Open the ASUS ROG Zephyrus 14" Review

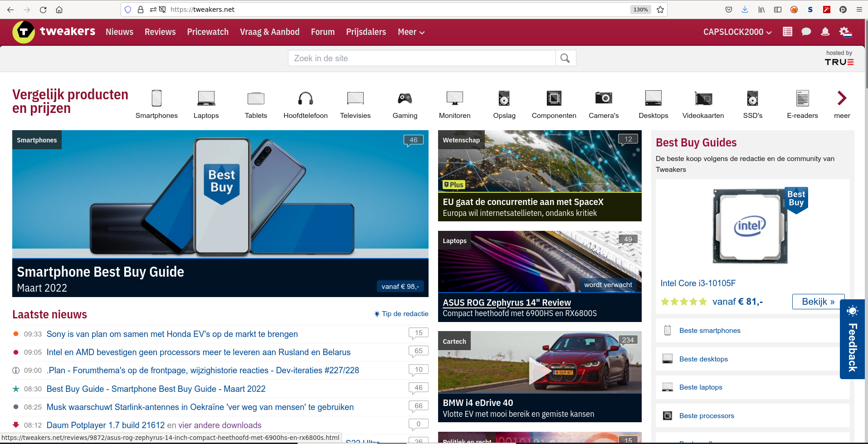coord(507,303)
